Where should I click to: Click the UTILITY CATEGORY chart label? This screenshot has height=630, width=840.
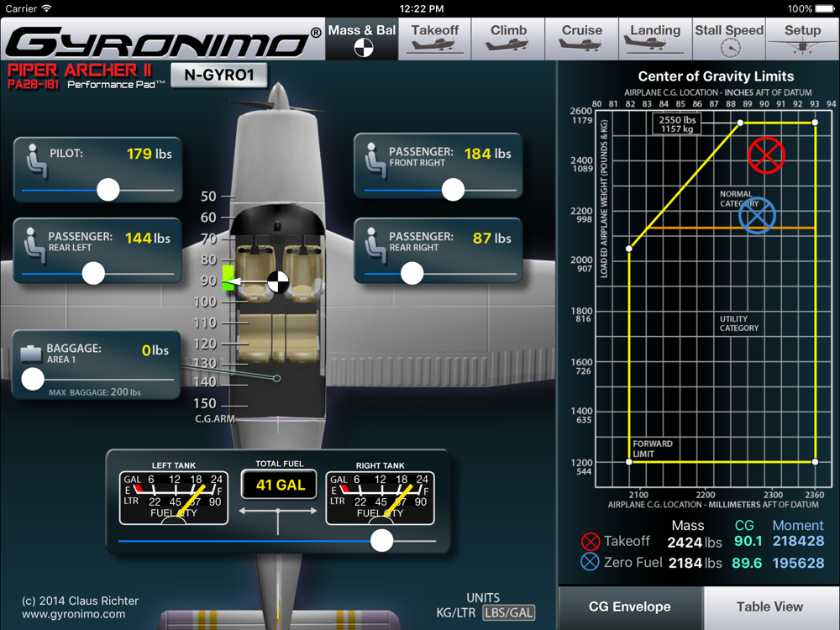click(738, 323)
